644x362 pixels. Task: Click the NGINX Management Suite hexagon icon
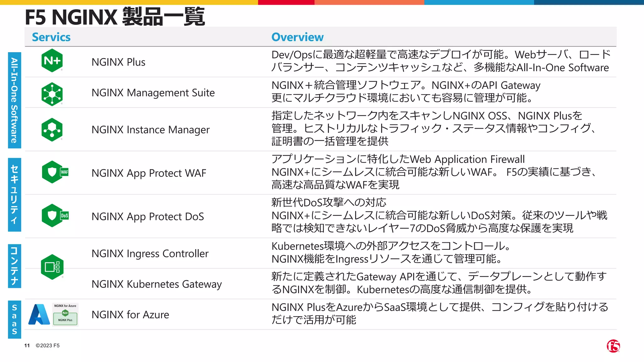point(52,94)
